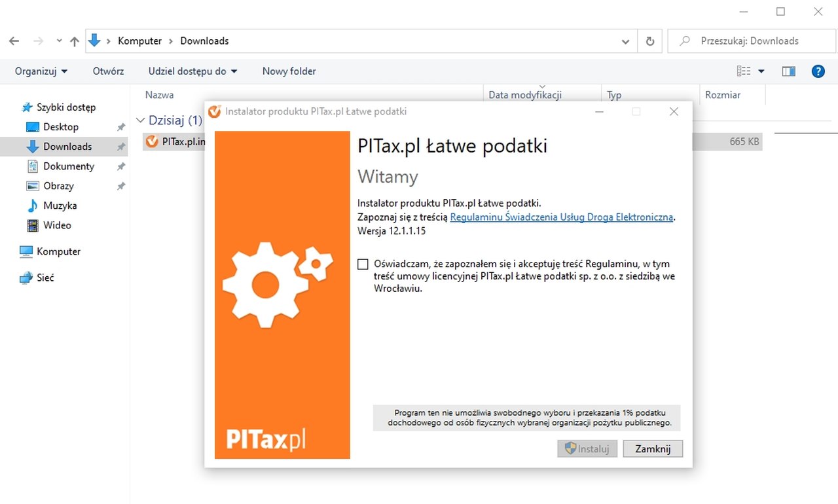The height and width of the screenshot is (504, 838).
Task: Click the installer title bar logo icon
Action: pyautogui.click(x=214, y=111)
